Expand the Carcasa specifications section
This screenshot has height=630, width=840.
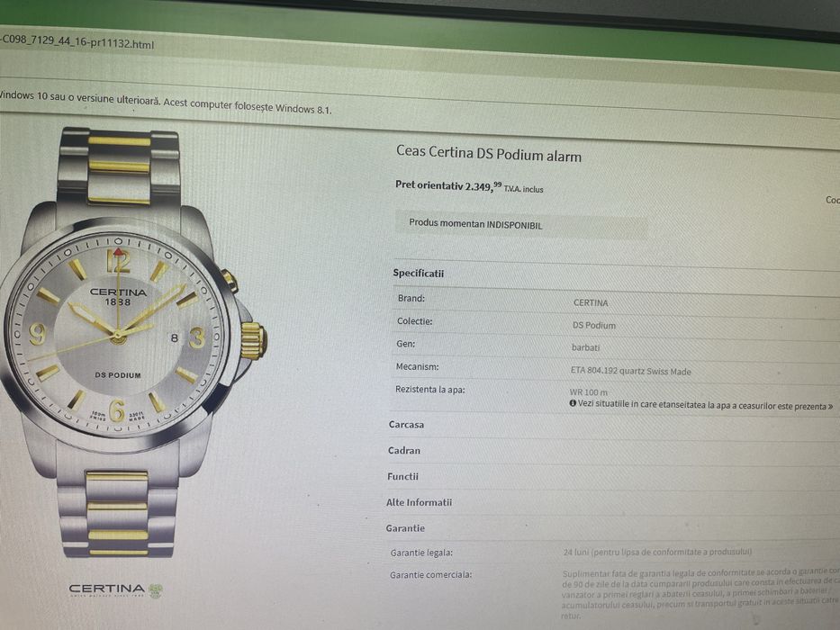(406, 425)
